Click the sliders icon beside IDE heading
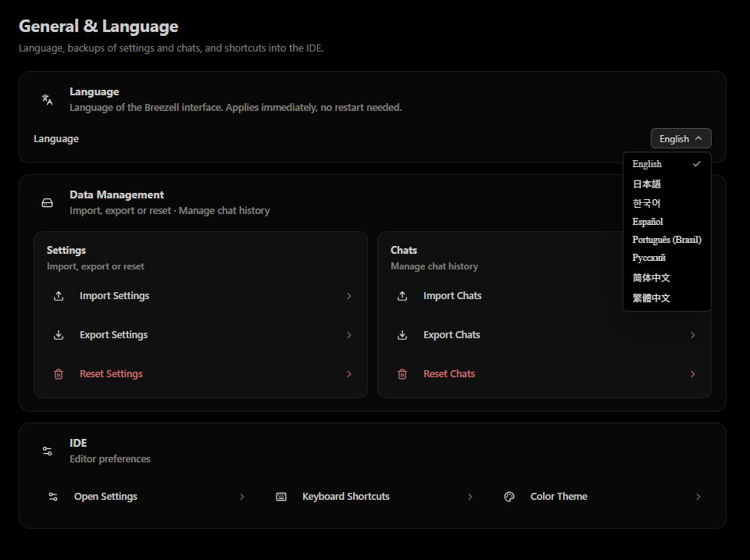 pyautogui.click(x=47, y=451)
